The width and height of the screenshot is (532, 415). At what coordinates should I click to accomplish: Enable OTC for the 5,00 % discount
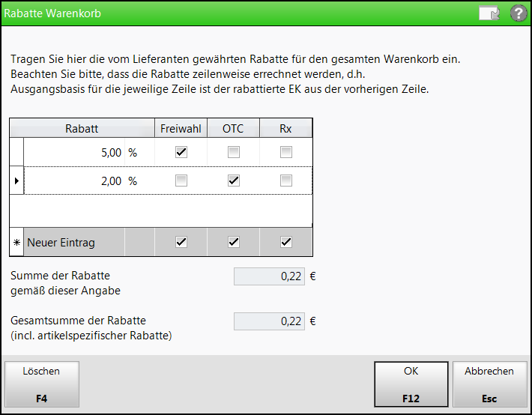(x=234, y=152)
